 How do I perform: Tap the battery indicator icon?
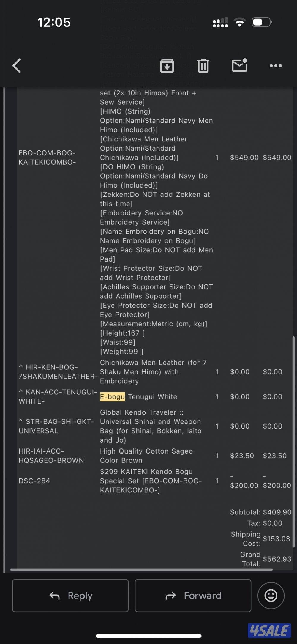tap(262, 22)
